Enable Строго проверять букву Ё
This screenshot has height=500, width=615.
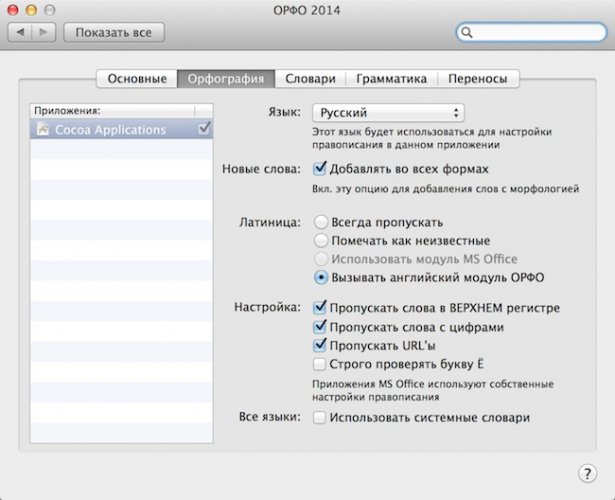[319, 364]
